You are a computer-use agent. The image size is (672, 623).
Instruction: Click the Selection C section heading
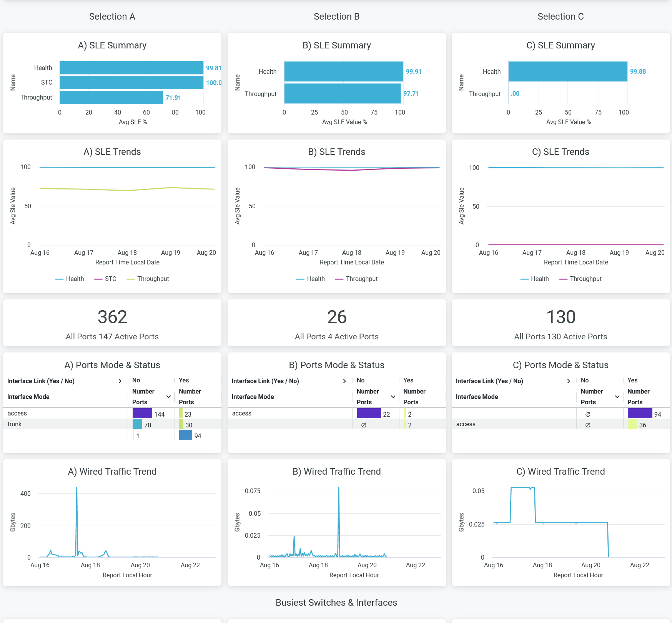coord(561,17)
